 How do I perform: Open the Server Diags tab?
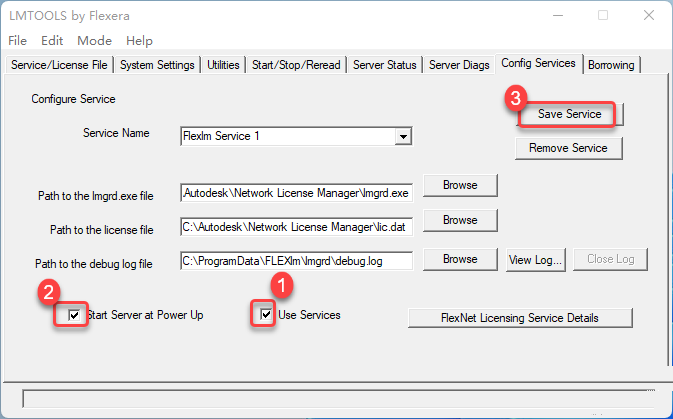pos(459,65)
